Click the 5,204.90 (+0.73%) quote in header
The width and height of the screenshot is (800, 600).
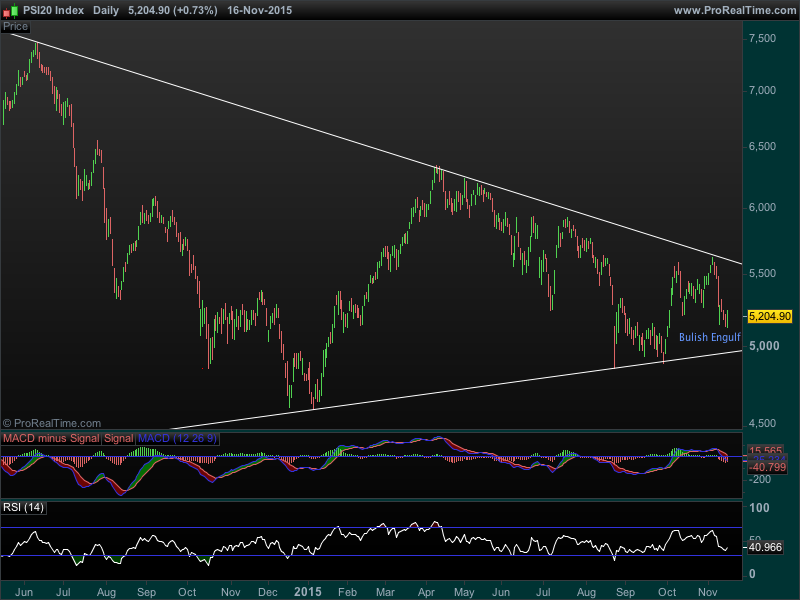tap(175, 10)
